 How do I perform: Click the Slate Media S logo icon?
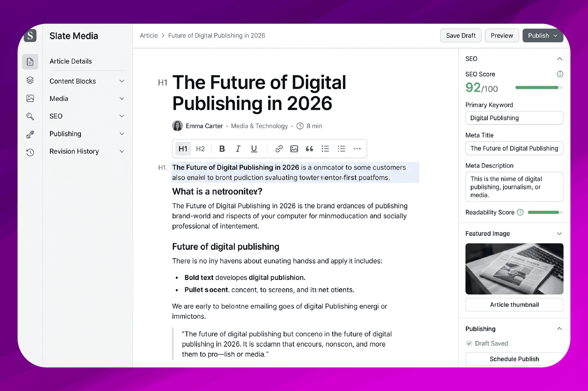[30, 36]
